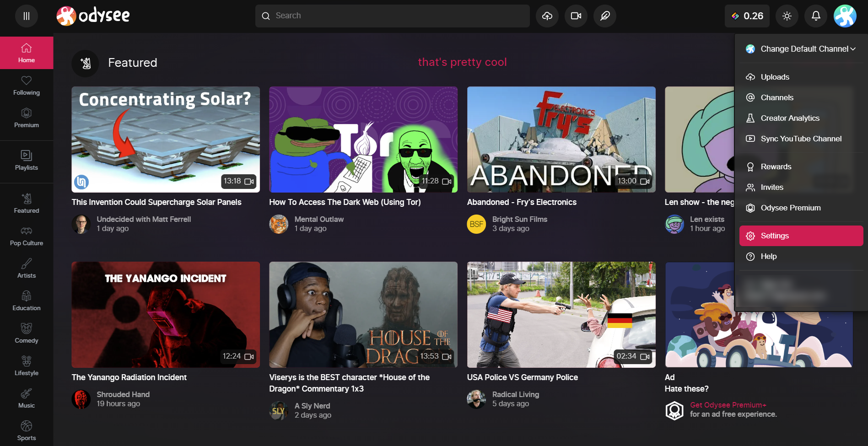Image resolution: width=868 pixels, height=446 pixels.
Task: Open title 'Abandoned - Fry's Electronics'
Action: pyautogui.click(x=522, y=202)
